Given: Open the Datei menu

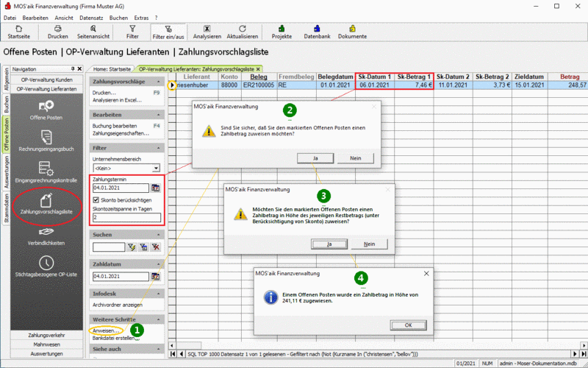Looking at the screenshot, I should click(10, 18).
